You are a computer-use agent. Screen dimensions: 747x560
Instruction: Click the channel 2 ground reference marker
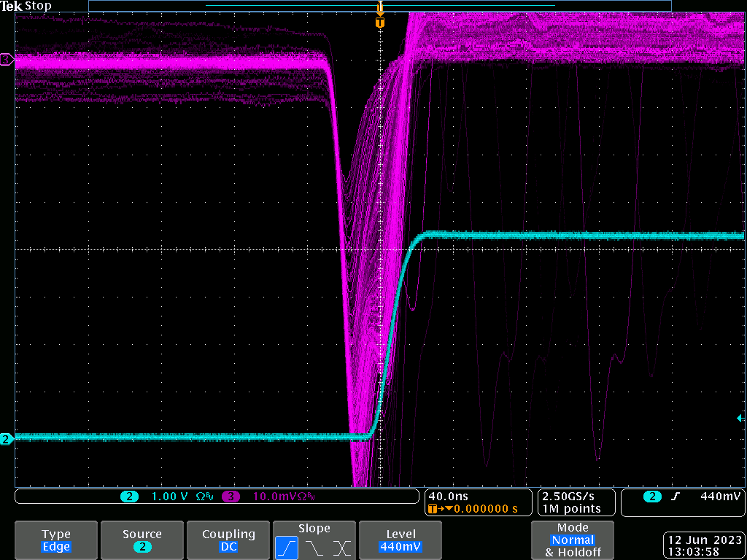(x=7, y=439)
